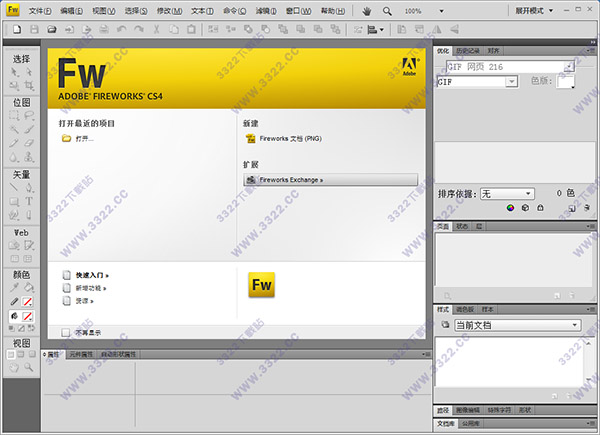Click the fill color swatch
The height and width of the screenshot is (435, 600).
28,316
